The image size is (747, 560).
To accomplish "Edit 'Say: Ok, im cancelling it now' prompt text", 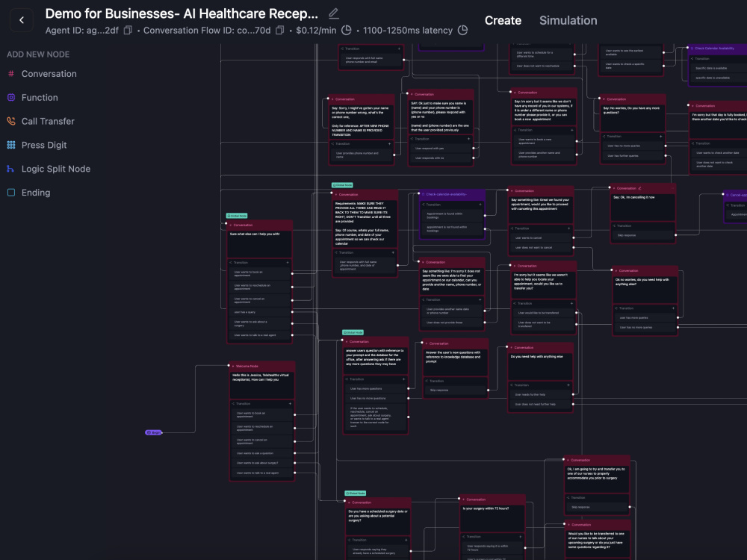I will 643,206.
